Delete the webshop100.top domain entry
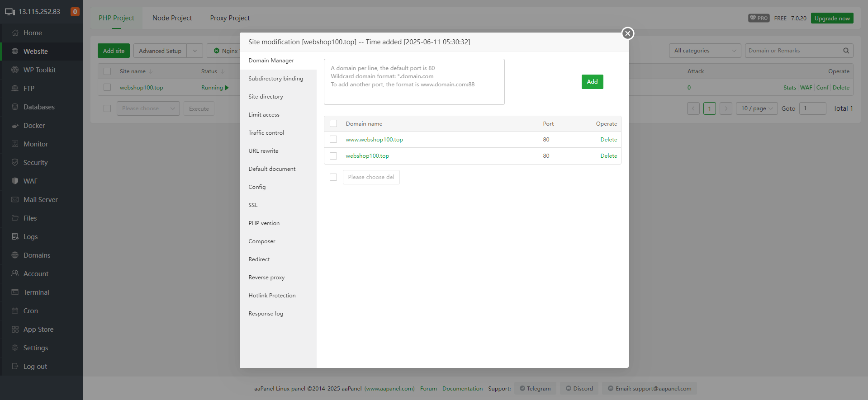The image size is (868, 400). 608,156
